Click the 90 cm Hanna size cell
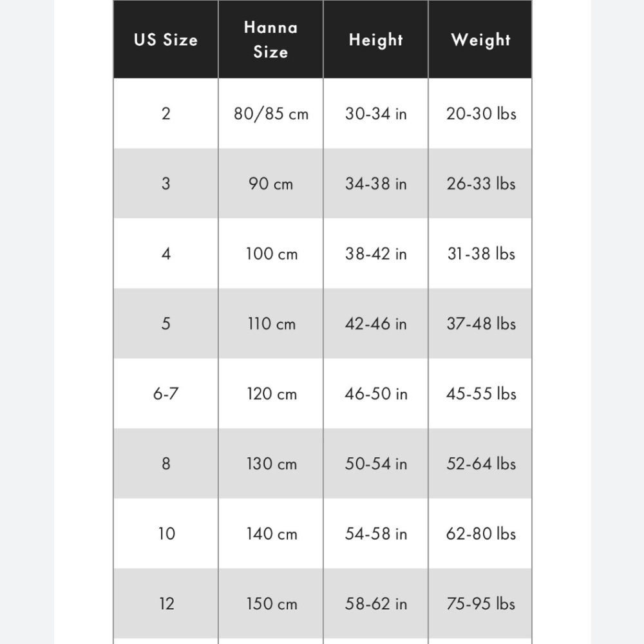Viewport: 644px width, 644px height. 271,184
